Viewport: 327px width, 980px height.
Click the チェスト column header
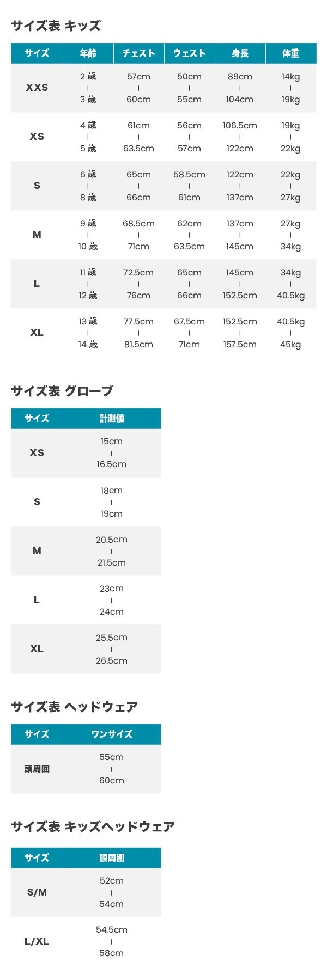[x=138, y=53]
